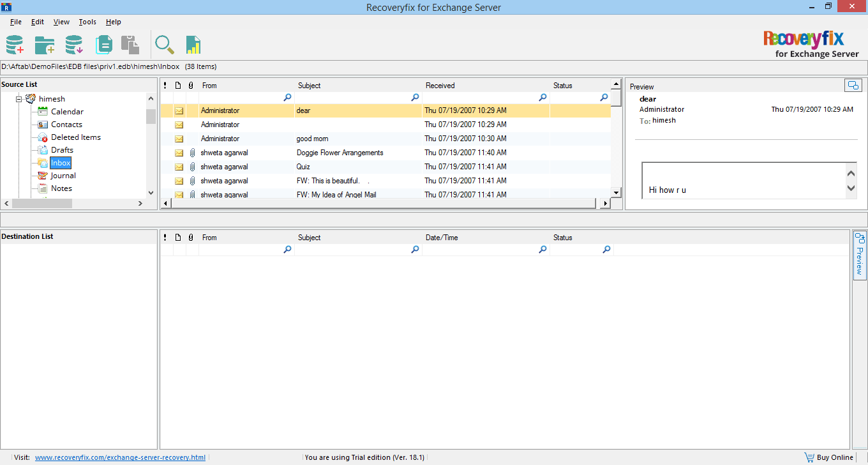This screenshot has width=868, height=465.
Task: Click the Journal folder icon
Action: (43, 175)
